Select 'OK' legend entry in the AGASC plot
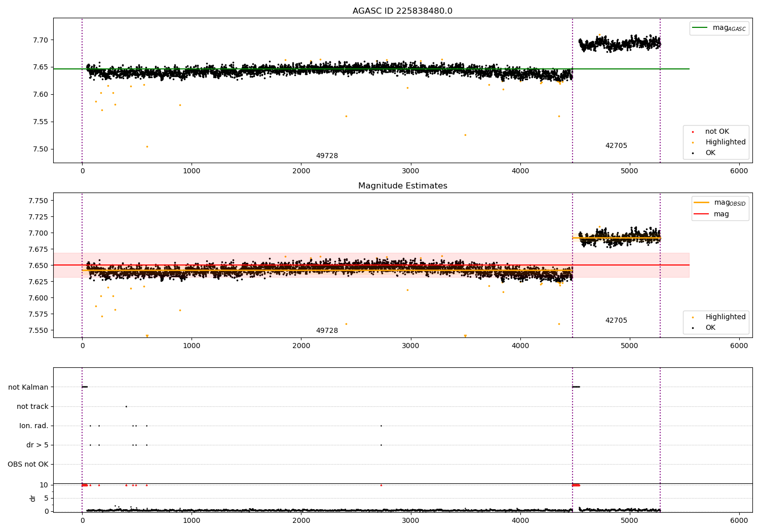 (710, 153)
